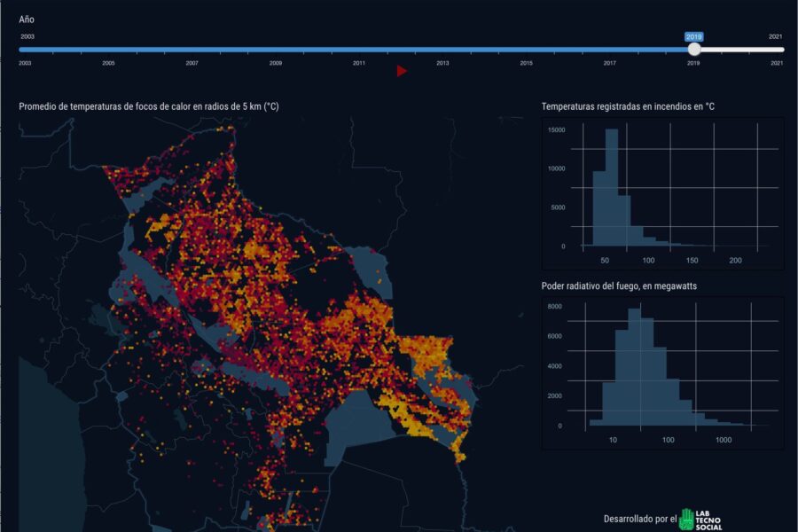This screenshot has width=798, height=532.
Task: Click the slider maximum label 2021 above track
Action: pos(775,36)
